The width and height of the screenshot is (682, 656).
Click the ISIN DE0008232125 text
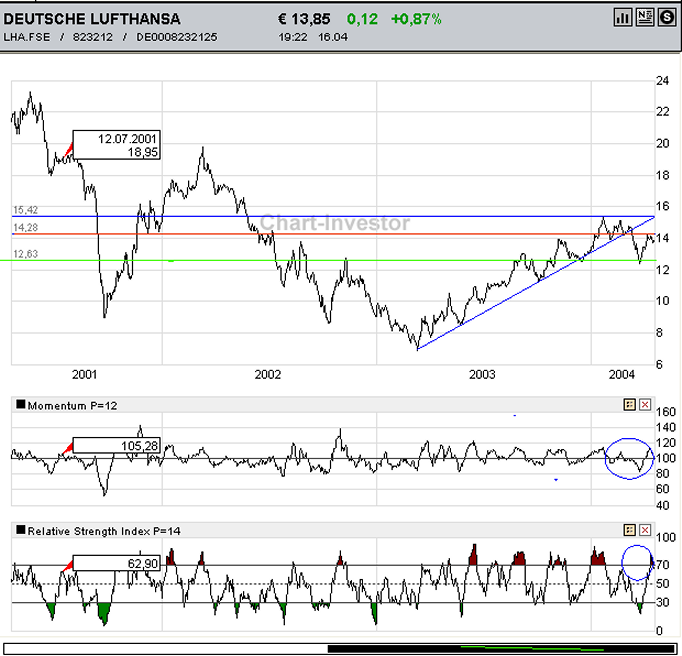[x=177, y=37]
